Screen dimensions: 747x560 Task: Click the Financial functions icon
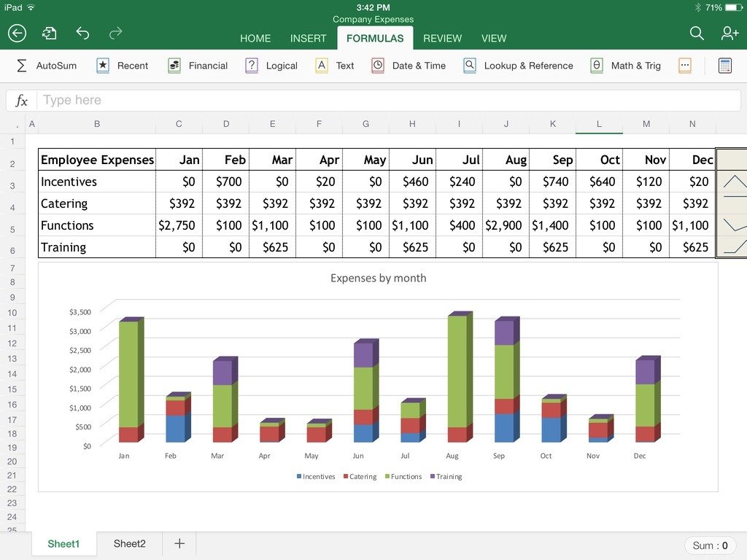tap(174, 65)
